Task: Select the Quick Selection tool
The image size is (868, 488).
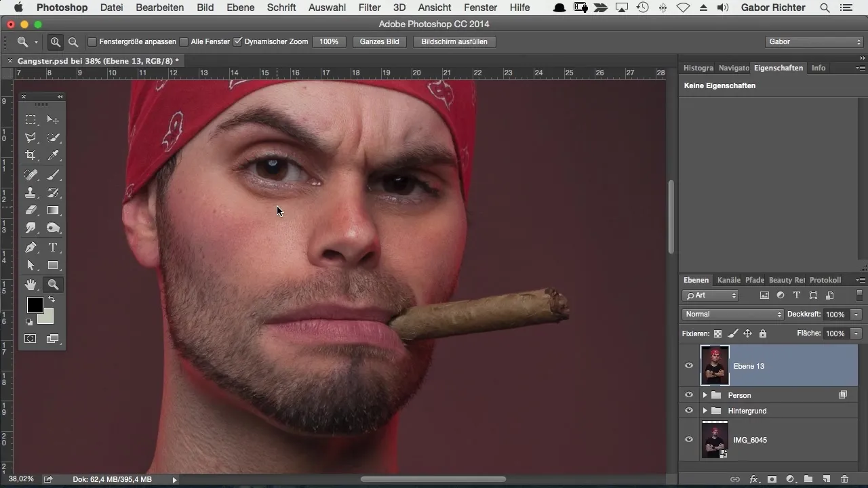Action: point(53,138)
